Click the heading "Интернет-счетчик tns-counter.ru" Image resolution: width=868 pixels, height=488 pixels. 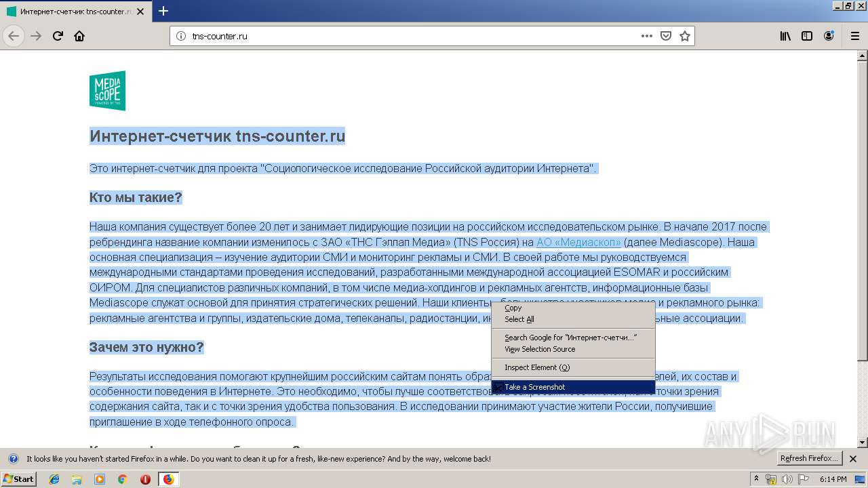click(218, 136)
